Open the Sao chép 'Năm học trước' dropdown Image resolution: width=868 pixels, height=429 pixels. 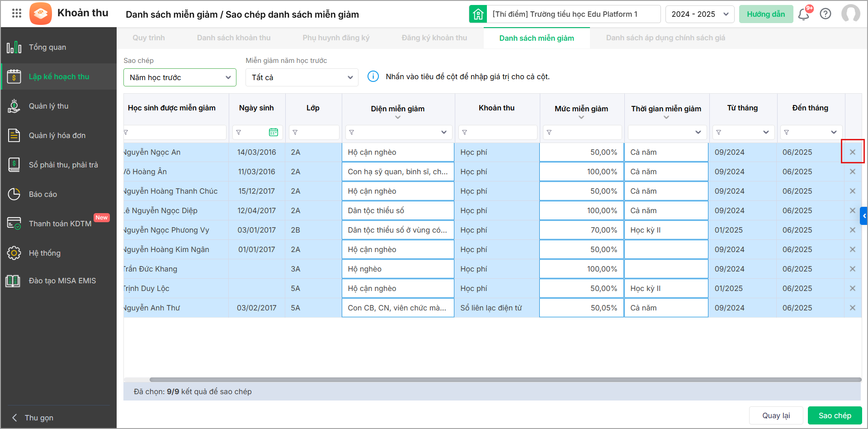coord(179,77)
